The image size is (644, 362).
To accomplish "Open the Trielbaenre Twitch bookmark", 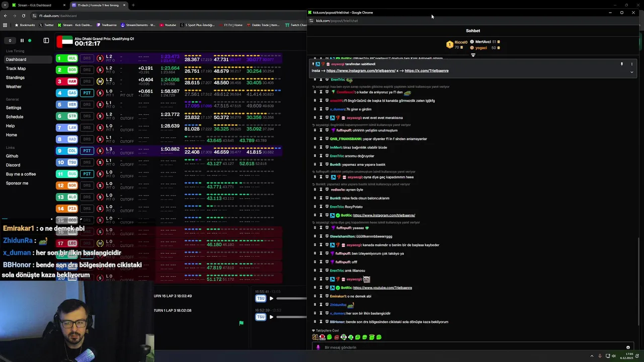I will point(107,25).
